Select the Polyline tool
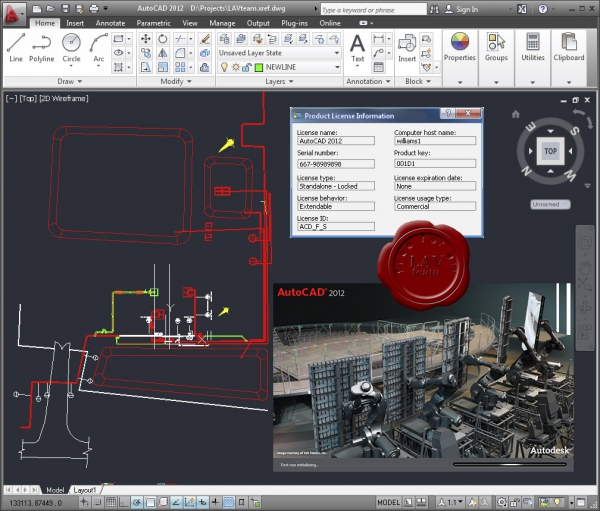This screenshot has height=511, width=600. [x=41, y=47]
